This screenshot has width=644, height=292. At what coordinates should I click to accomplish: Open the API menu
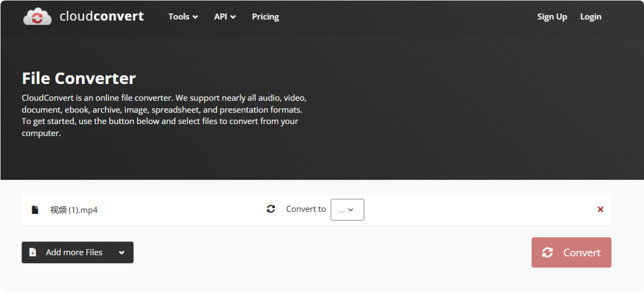click(225, 17)
